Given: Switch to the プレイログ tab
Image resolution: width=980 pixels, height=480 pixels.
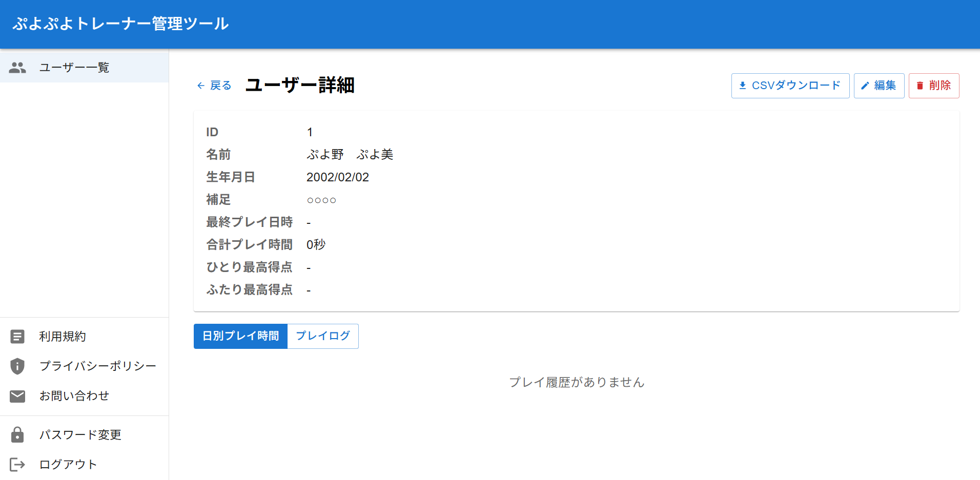Looking at the screenshot, I should [323, 336].
